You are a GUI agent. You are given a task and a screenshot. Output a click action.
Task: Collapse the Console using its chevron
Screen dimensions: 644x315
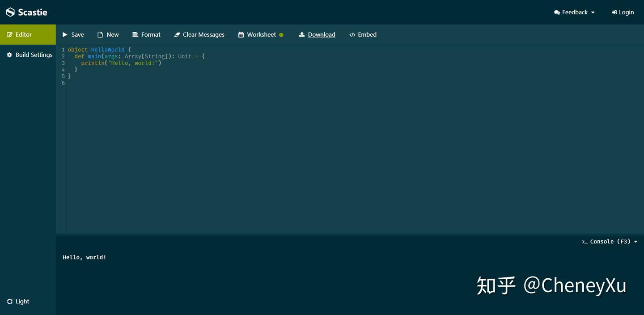[x=635, y=241]
